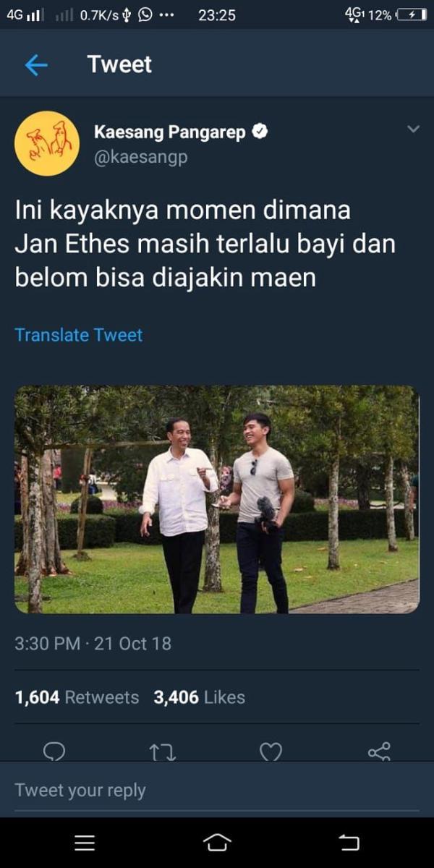Screen dimensions: 434x868
Task: Click Translate Tweet link
Action: [x=79, y=335]
